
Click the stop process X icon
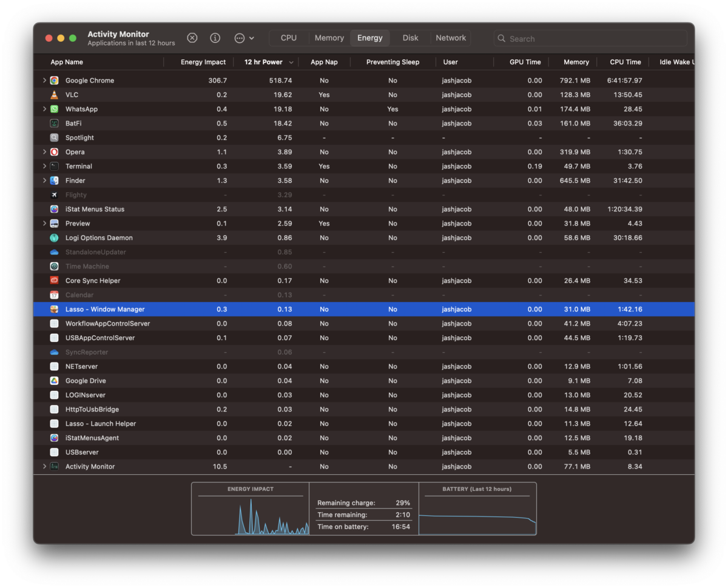[x=192, y=38]
